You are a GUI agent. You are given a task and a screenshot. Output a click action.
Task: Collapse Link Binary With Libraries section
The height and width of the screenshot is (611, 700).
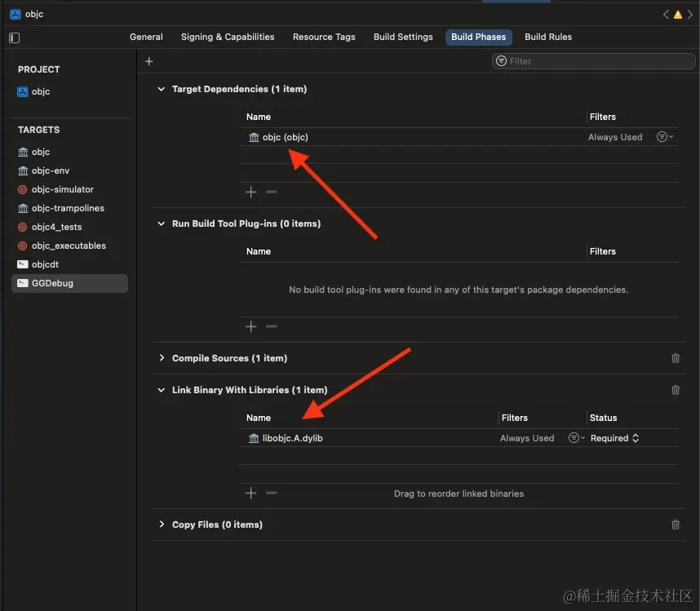(162, 391)
